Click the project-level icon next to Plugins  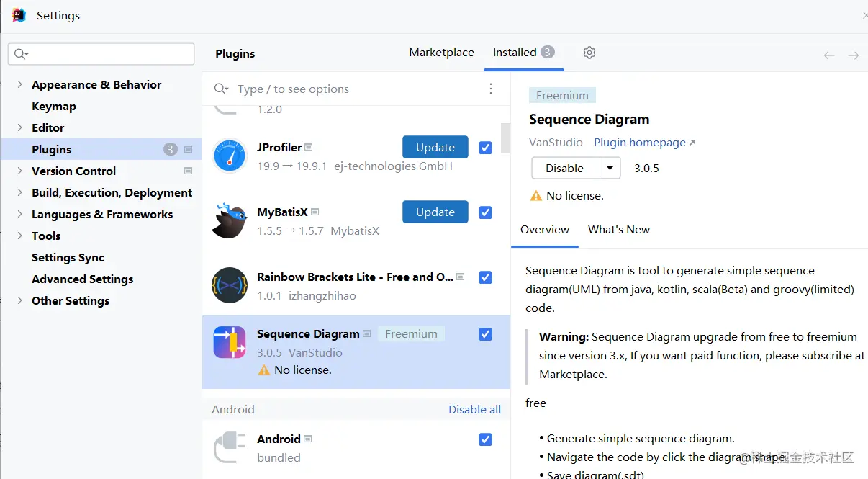point(189,149)
